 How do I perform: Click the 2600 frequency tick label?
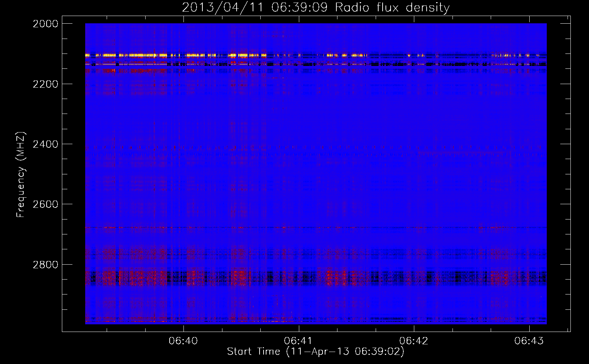[x=46, y=204]
